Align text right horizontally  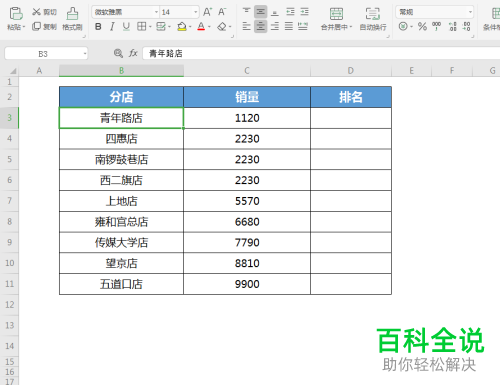point(275,26)
